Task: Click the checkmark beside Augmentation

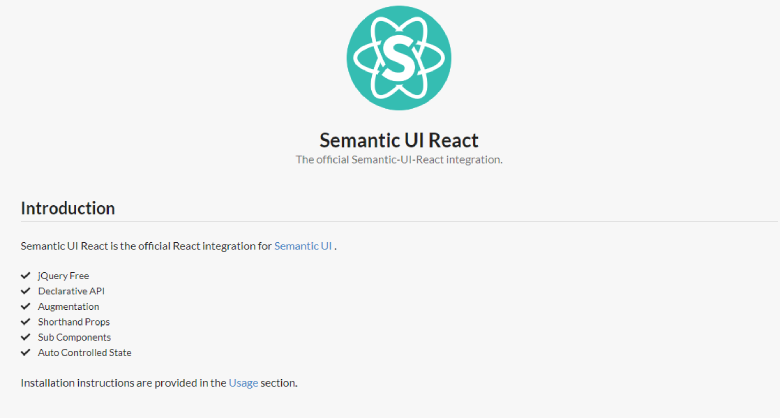Action: (x=26, y=306)
